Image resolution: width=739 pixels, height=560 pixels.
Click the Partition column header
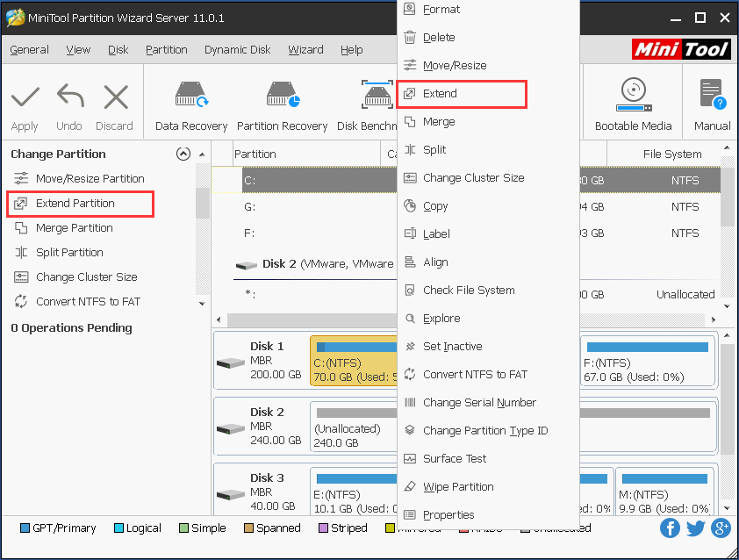coord(306,154)
